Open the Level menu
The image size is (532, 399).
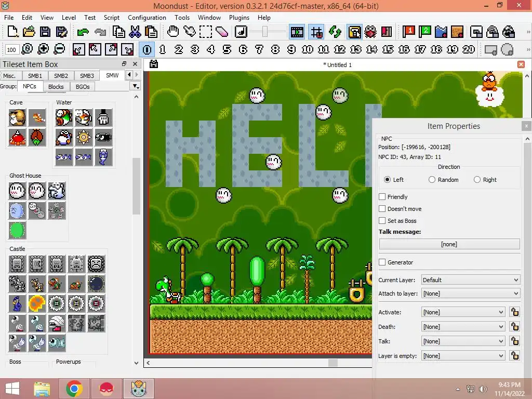pos(69,18)
